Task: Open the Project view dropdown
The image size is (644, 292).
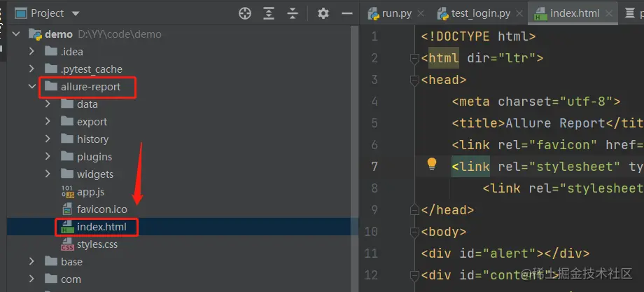Action: tap(76, 13)
